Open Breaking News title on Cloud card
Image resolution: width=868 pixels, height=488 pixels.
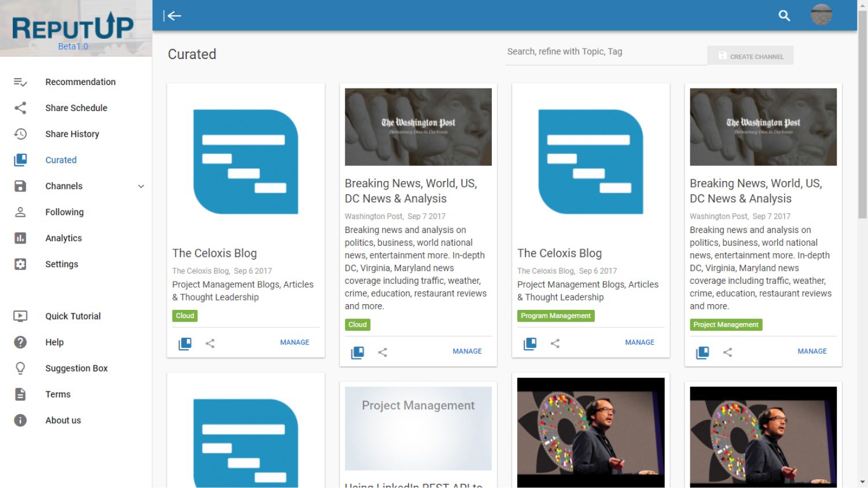411,191
